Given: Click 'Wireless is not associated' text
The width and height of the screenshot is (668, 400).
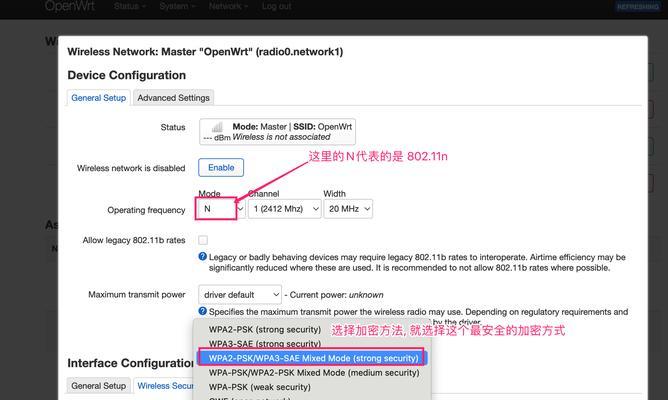Looking at the screenshot, I should click(x=281, y=137).
